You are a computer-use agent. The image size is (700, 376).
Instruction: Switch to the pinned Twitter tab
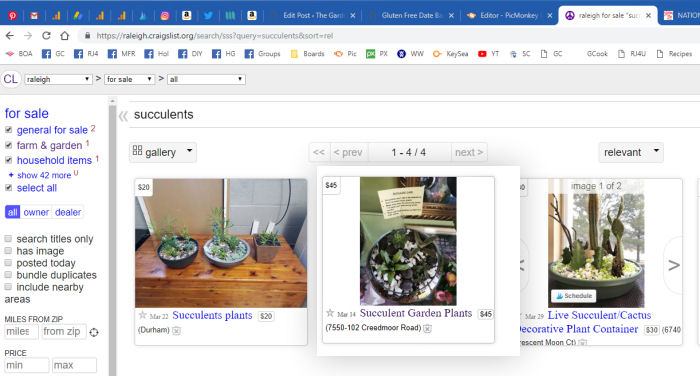(208, 16)
